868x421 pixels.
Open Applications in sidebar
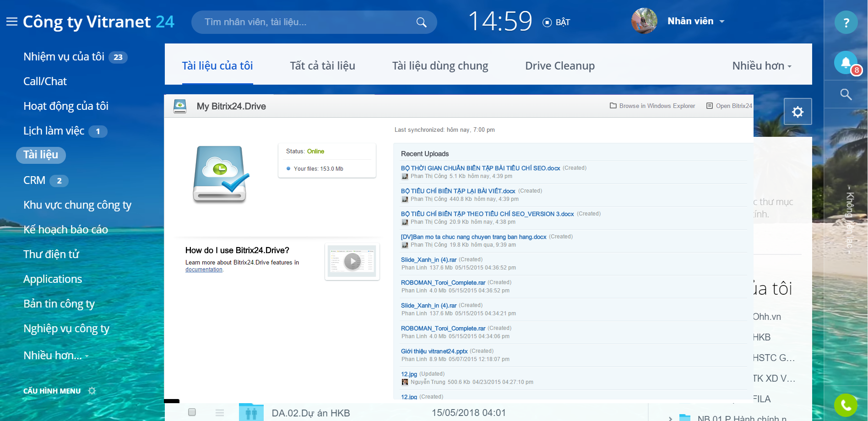[53, 279]
